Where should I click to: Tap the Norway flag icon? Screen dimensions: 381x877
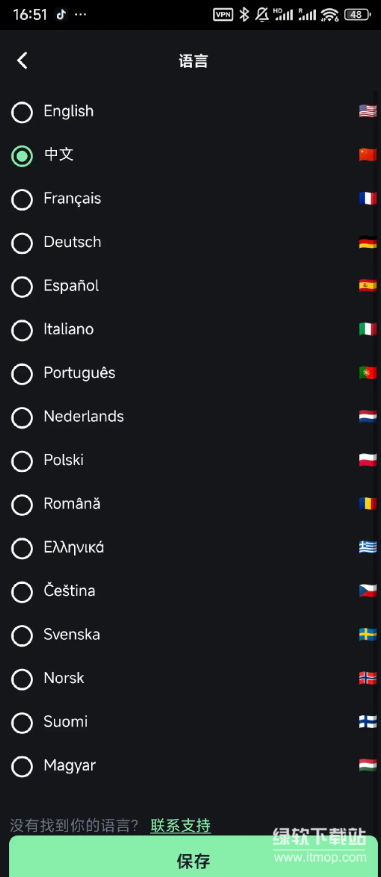pyautogui.click(x=368, y=678)
